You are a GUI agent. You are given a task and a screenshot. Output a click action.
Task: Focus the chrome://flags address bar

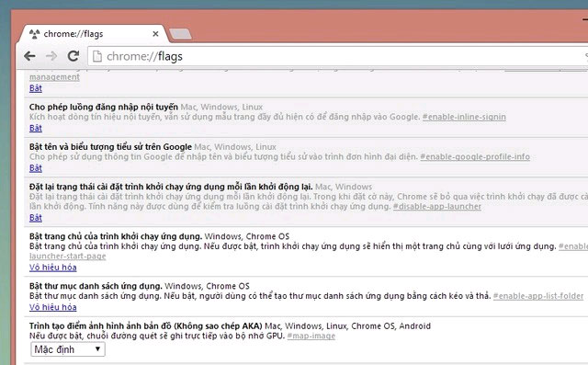coord(337,56)
